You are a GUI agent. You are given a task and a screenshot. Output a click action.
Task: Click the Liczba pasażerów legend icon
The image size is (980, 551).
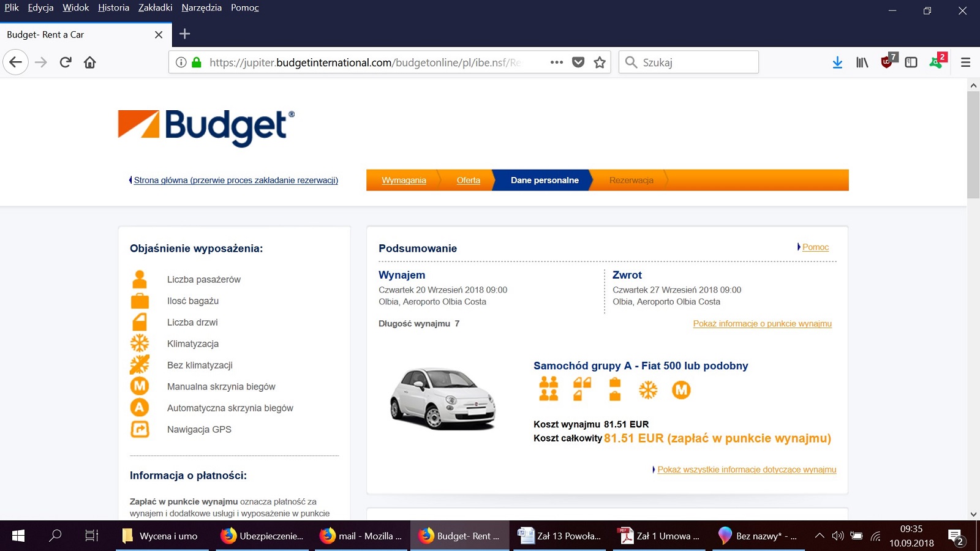click(140, 279)
